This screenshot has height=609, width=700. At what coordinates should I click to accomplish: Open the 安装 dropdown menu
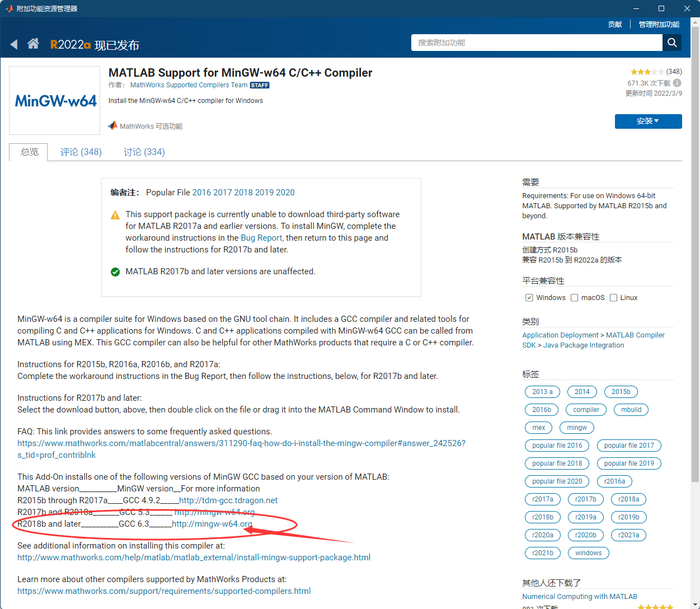coord(648,121)
